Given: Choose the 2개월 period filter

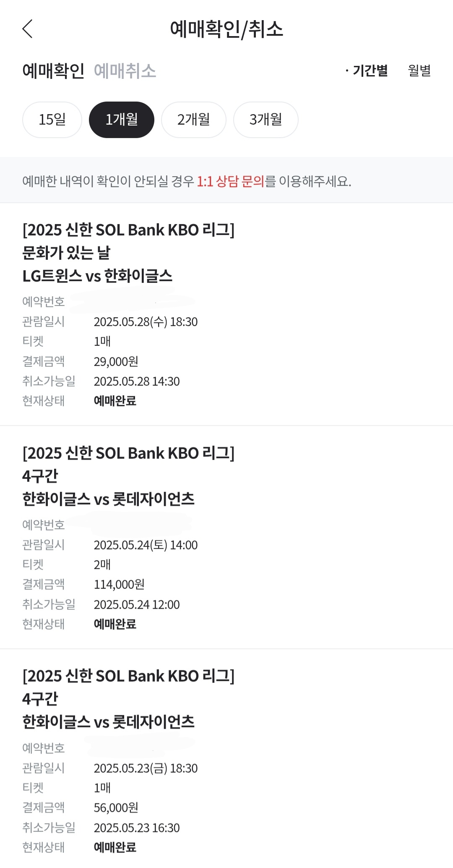Looking at the screenshot, I should coord(194,120).
